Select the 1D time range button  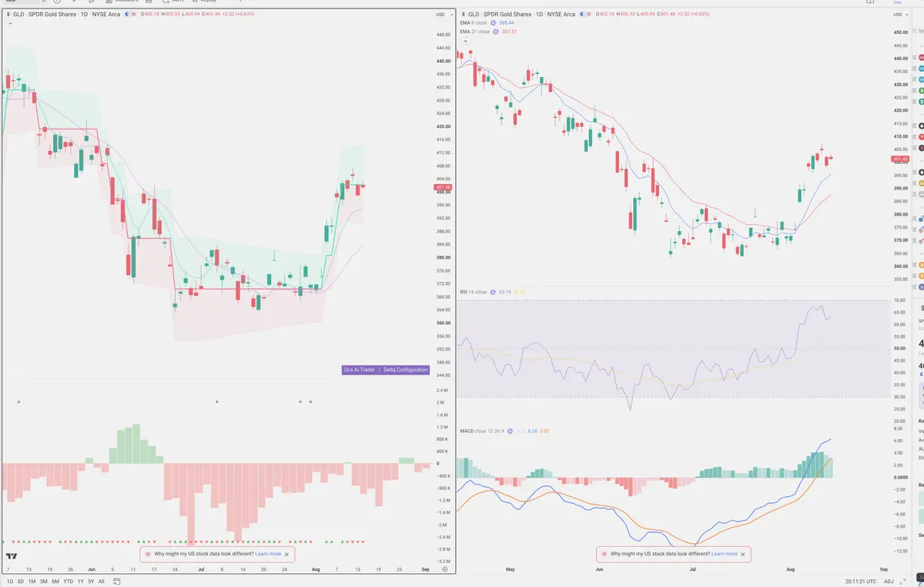click(x=9, y=581)
